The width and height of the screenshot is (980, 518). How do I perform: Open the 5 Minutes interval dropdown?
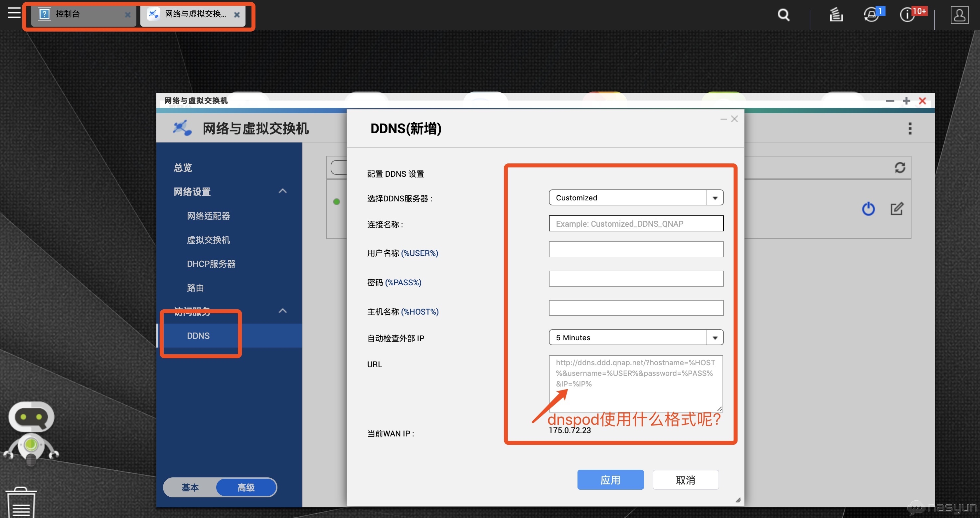click(x=636, y=337)
